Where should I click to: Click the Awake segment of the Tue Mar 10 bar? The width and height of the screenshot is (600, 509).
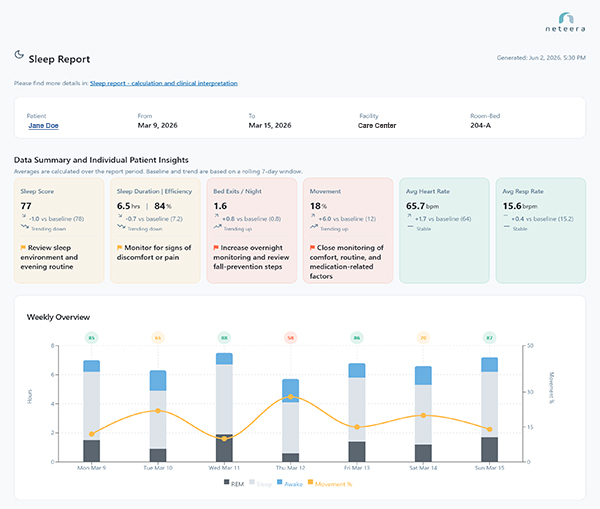(x=158, y=380)
